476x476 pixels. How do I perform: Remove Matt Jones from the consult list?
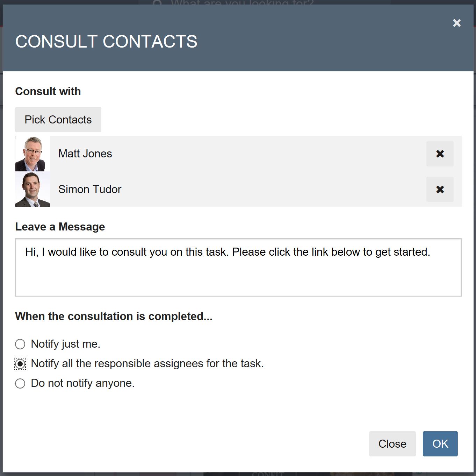pos(440,154)
